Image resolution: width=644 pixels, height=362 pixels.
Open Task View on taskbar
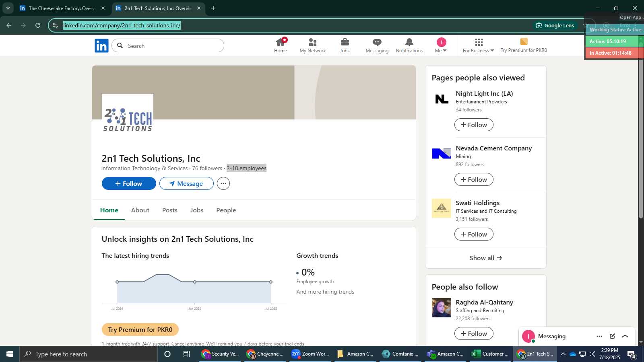pyautogui.click(x=187, y=354)
